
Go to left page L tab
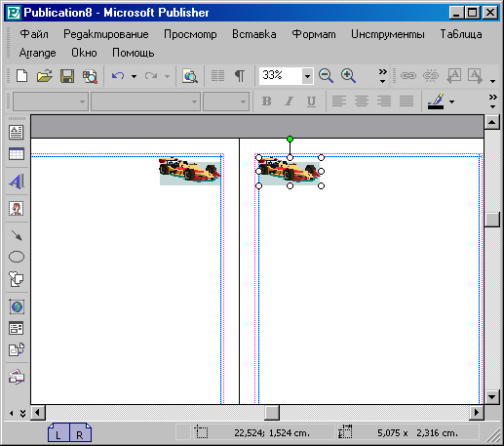58,433
